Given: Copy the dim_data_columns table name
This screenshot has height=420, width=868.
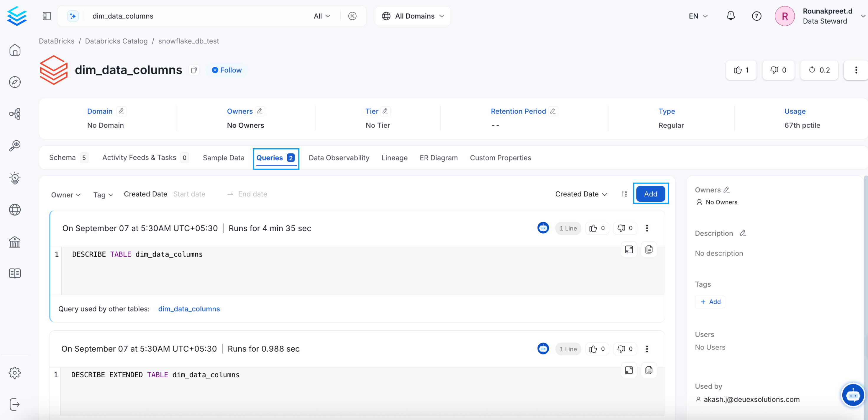Looking at the screenshot, I should tap(194, 70).
